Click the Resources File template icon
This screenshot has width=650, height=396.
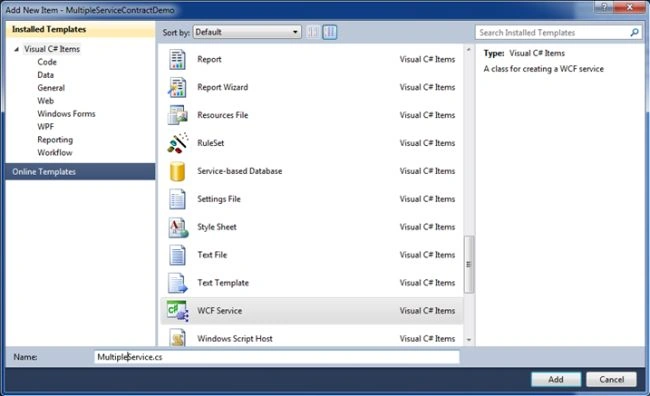(x=177, y=115)
